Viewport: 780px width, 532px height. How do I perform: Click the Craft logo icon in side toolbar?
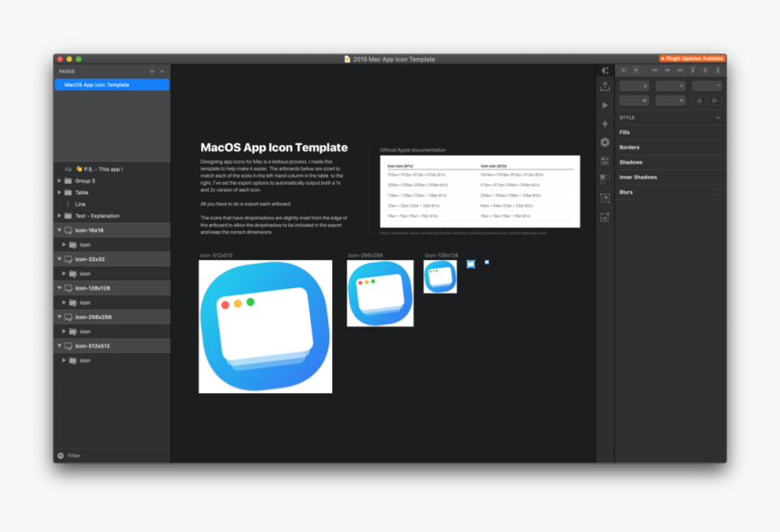click(605, 71)
